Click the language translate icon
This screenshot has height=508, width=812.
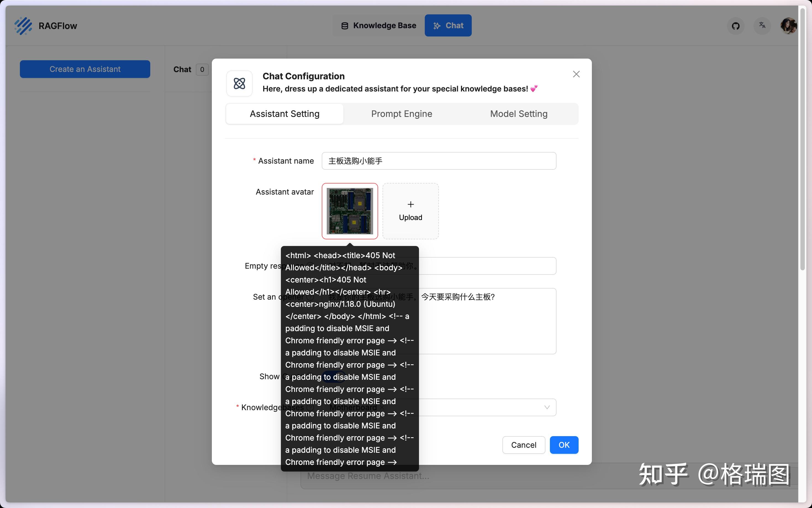pos(762,25)
